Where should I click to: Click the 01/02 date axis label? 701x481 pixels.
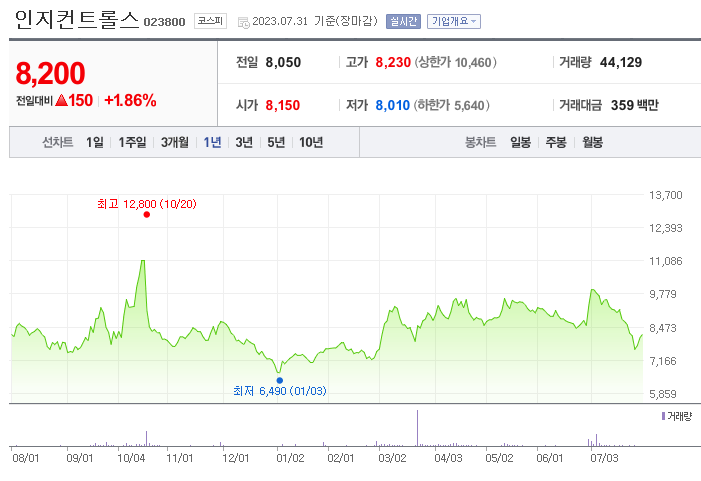click(x=290, y=458)
